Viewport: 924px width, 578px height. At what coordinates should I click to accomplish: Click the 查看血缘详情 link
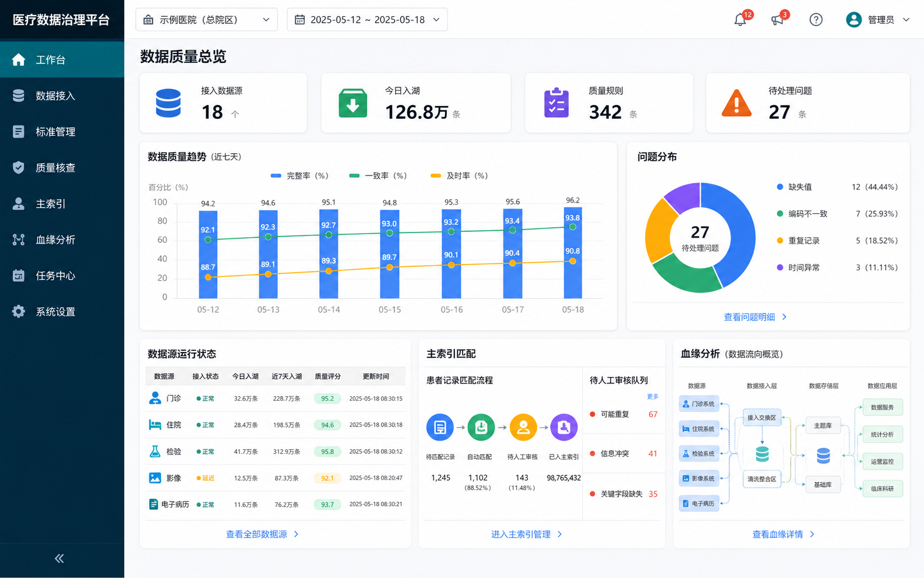(784, 534)
